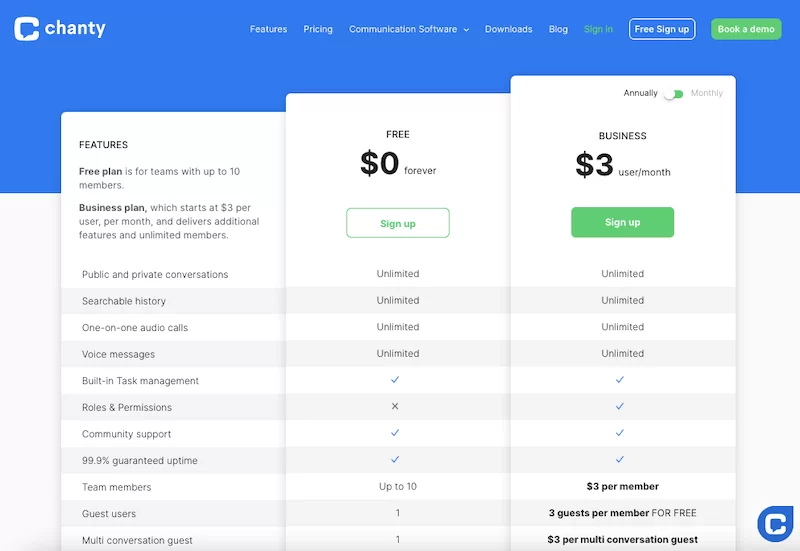Open the Downloads nav item
The image size is (800, 551).
click(x=509, y=29)
